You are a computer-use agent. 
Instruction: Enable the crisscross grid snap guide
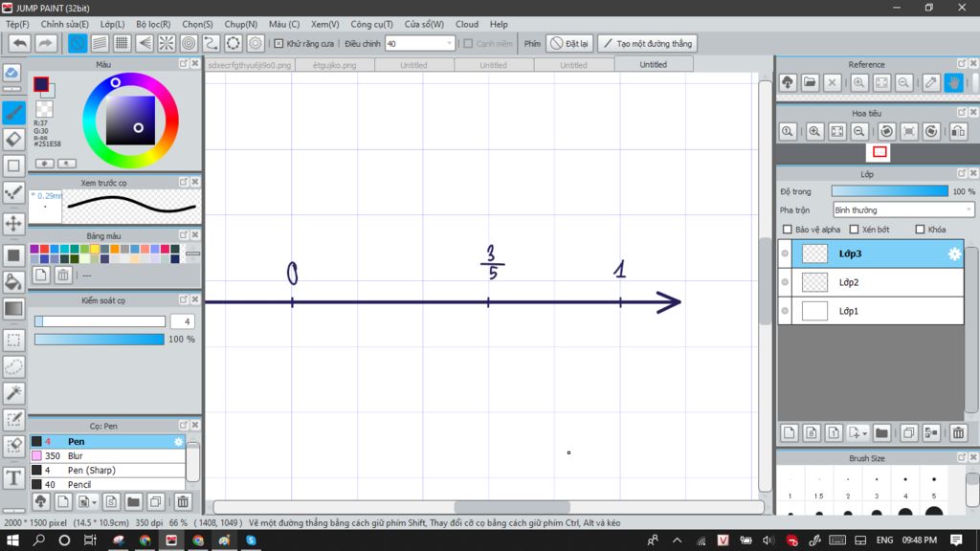click(122, 43)
